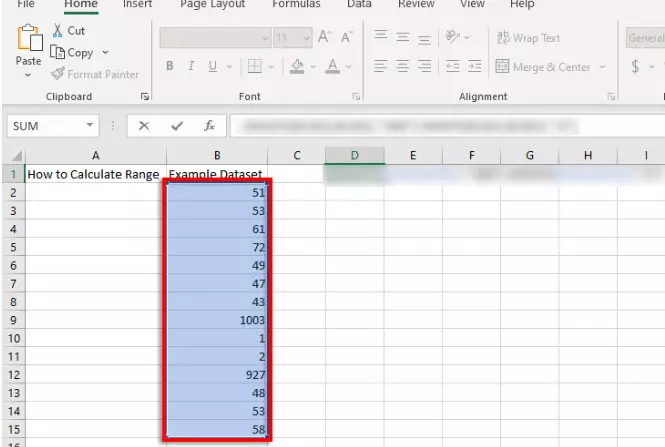This screenshot has height=447, width=665.
Task: Switch to the View tab
Action: click(x=472, y=4)
